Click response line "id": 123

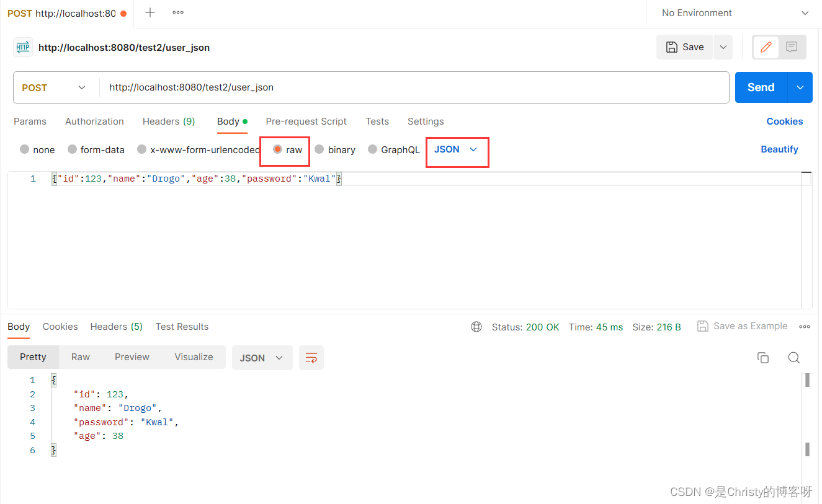[x=101, y=394]
